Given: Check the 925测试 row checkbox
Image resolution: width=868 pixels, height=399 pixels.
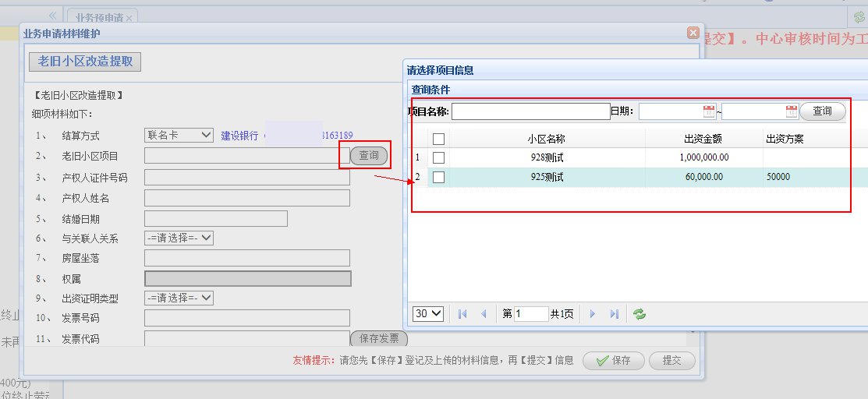Looking at the screenshot, I should 438,177.
